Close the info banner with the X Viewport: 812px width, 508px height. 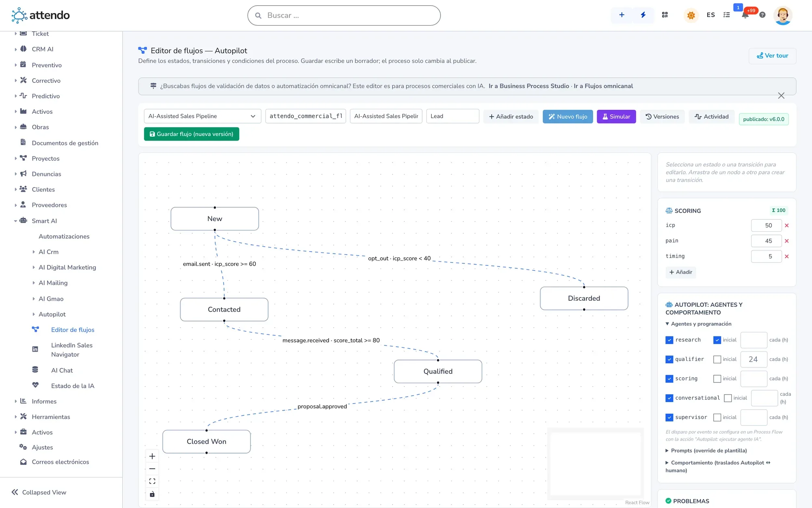tap(781, 96)
